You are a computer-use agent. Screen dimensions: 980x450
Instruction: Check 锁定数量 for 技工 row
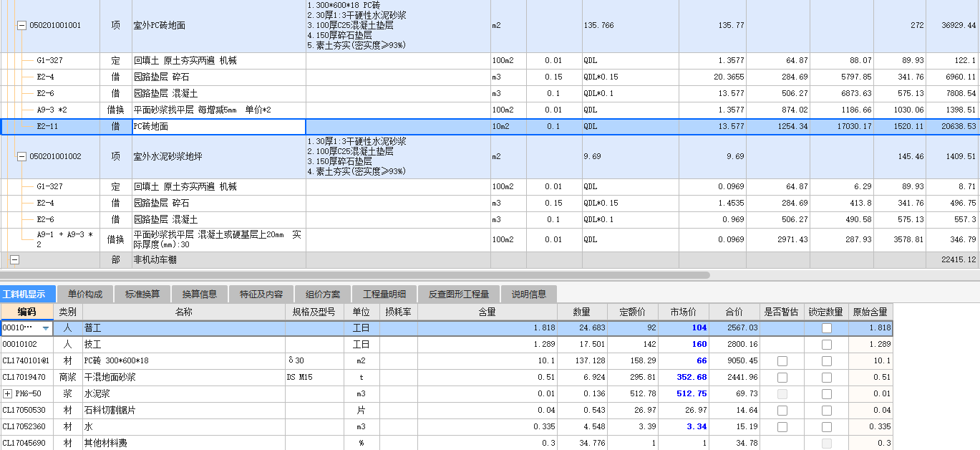(827, 344)
